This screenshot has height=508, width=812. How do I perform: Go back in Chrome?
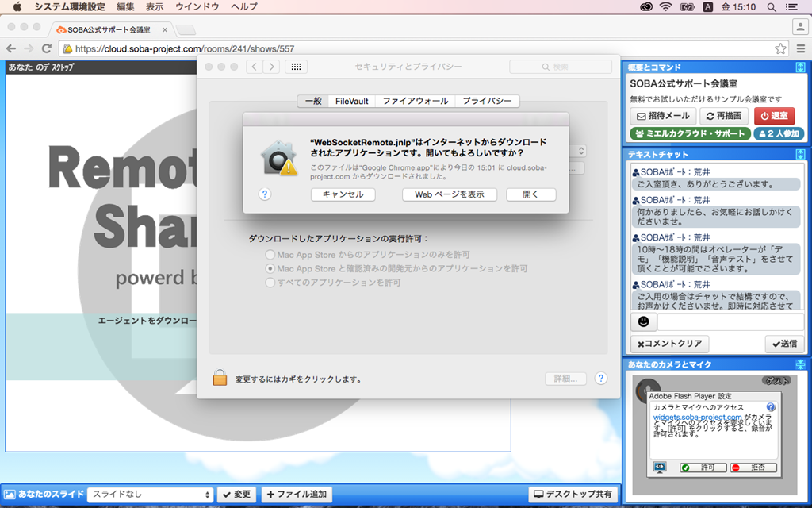[x=11, y=48]
